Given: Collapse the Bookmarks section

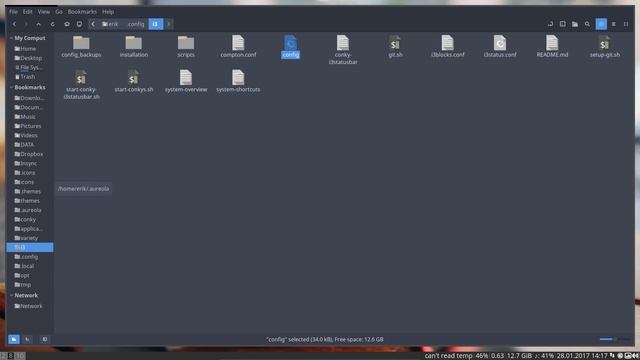Looking at the screenshot, I should coord(11,87).
